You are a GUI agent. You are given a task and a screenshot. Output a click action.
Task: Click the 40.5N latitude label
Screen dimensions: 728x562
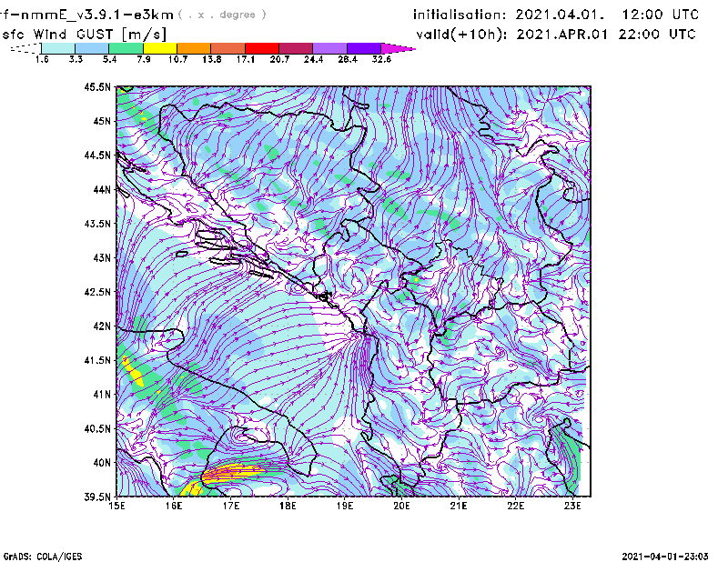click(97, 429)
